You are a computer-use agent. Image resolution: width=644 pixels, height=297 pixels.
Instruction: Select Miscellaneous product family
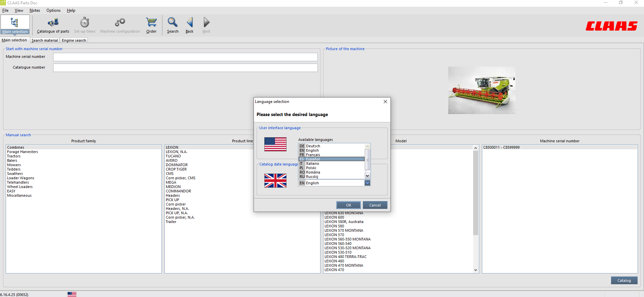click(84, 195)
